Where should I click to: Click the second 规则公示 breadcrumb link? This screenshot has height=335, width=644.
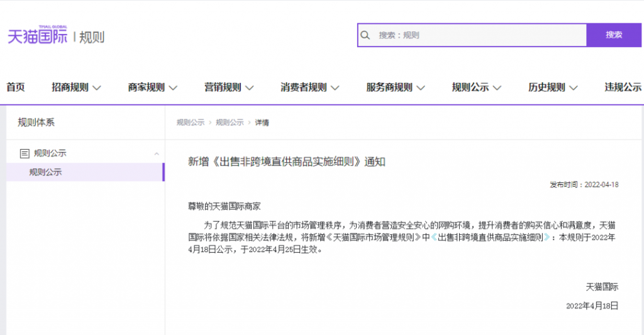[230, 123]
